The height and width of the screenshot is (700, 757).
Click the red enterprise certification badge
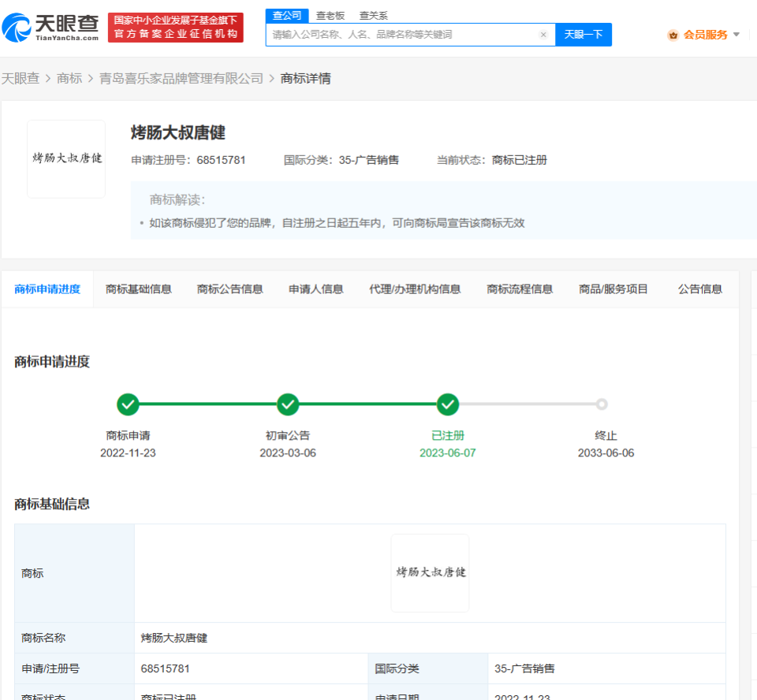tap(175, 26)
